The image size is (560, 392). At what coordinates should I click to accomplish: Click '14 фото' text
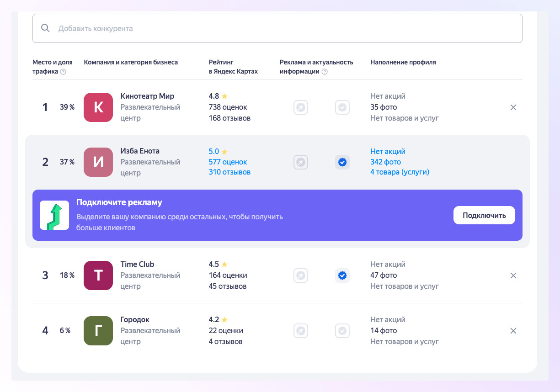click(x=384, y=330)
